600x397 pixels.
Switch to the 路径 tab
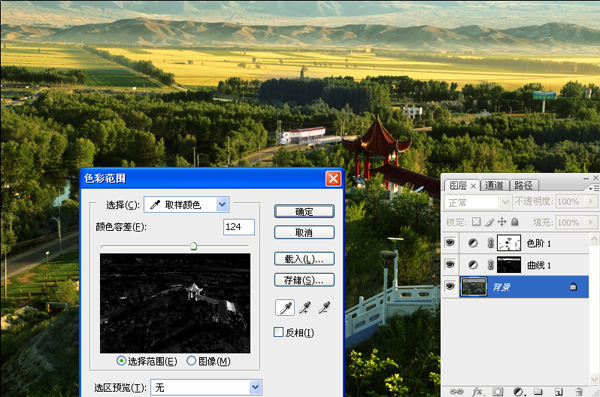coord(523,186)
